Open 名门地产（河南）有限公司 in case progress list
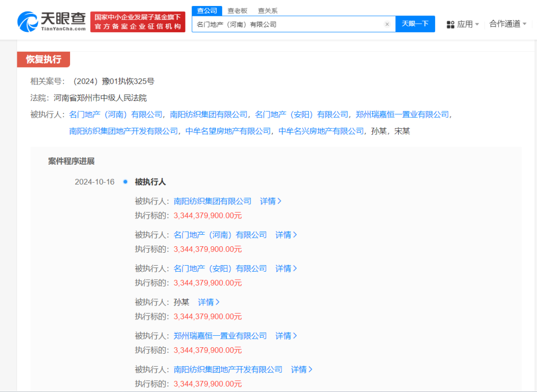The height and width of the screenshot is (392, 537). (x=220, y=235)
